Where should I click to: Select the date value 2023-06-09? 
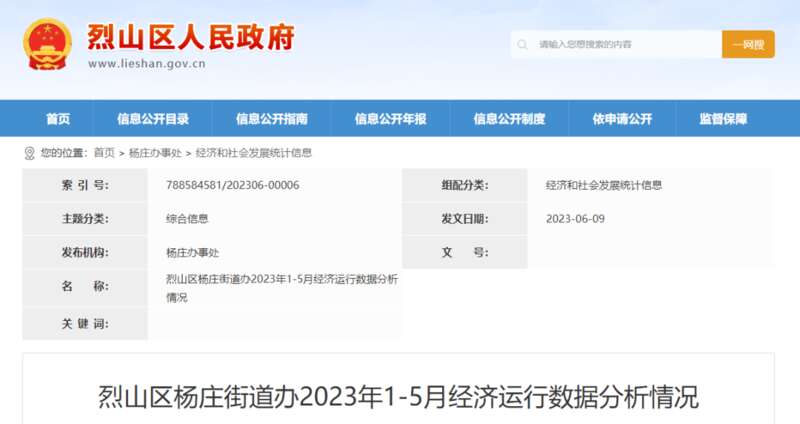coord(575,219)
